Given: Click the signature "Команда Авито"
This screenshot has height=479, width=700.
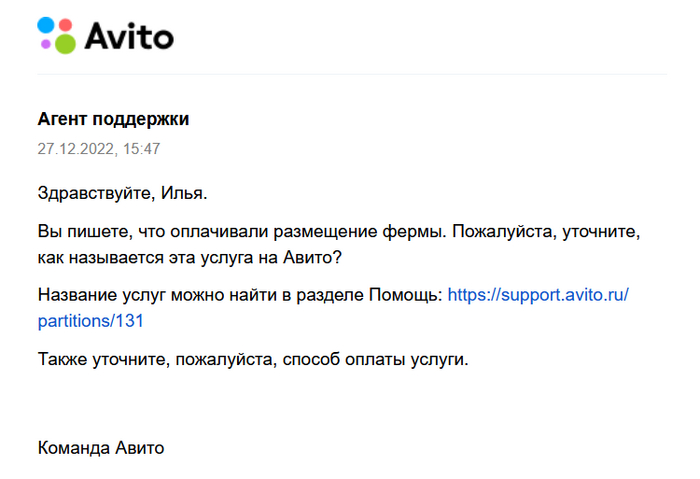Looking at the screenshot, I should pos(100,448).
